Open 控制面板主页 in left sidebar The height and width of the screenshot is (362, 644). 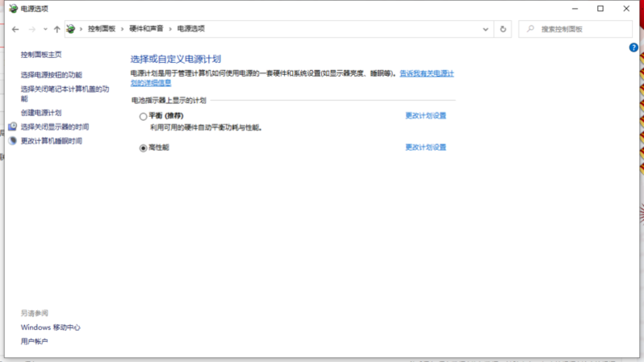tap(41, 55)
